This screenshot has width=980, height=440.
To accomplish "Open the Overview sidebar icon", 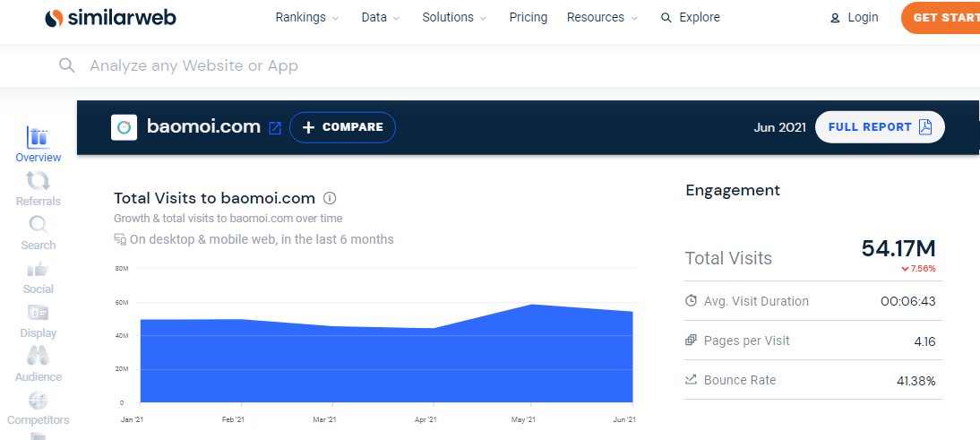I will coord(39,137).
